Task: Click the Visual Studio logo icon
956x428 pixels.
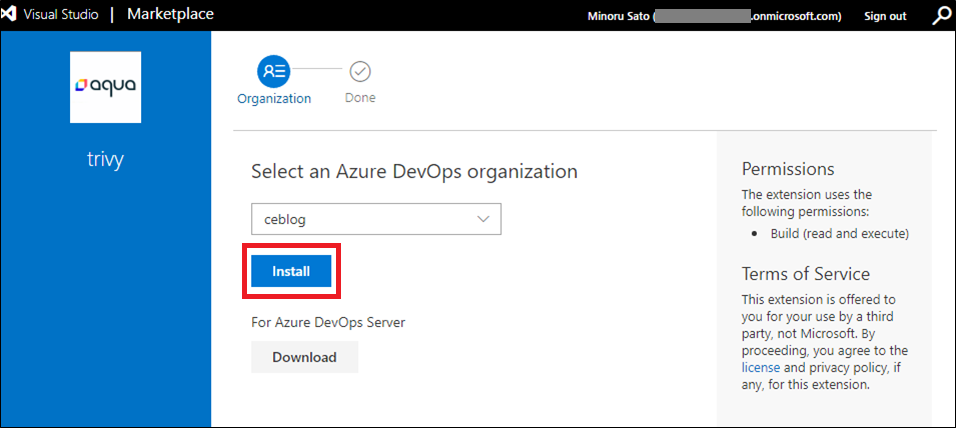Action: [8, 15]
